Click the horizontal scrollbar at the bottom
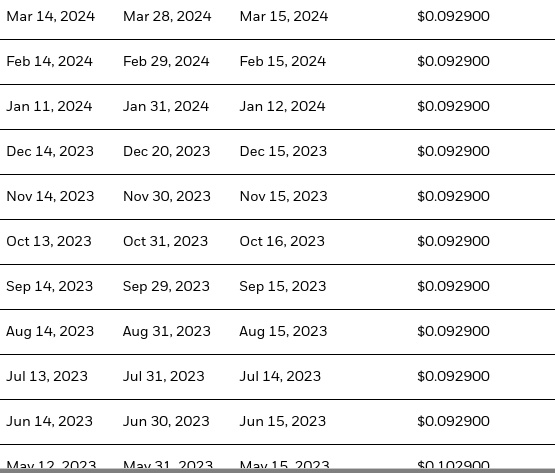 click(278, 471)
